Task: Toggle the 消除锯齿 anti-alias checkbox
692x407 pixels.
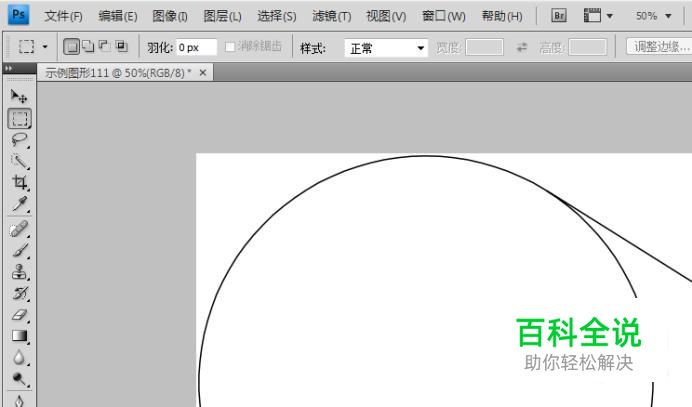Action: [x=230, y=47]
